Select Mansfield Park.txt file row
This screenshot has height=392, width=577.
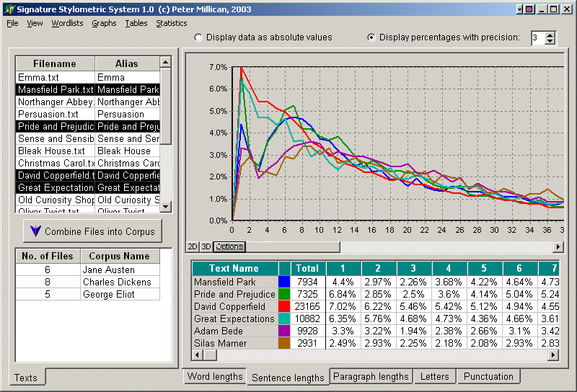point(88,89)
